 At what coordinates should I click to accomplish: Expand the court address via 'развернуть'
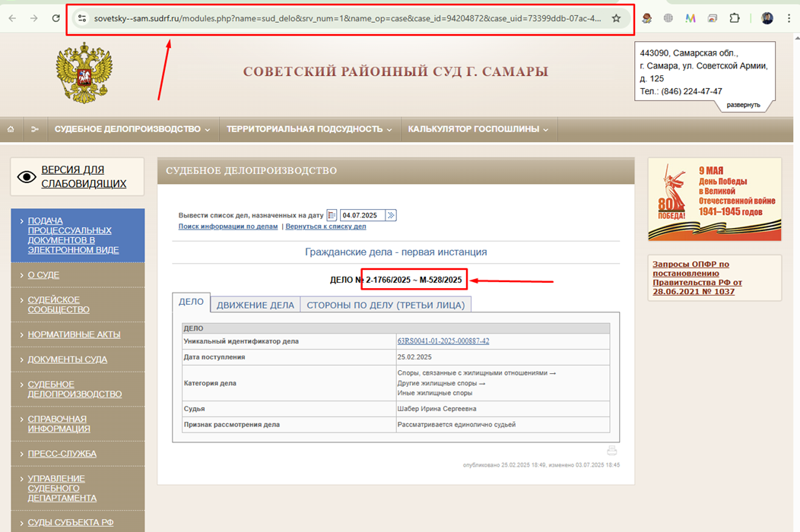tap(743, 105)
